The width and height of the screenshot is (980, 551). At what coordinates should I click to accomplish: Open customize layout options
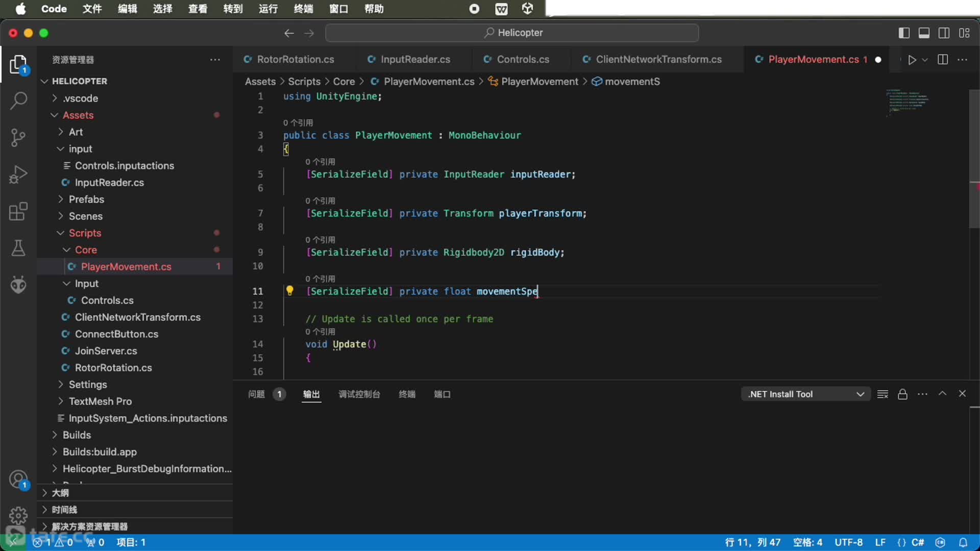(964, 33)
